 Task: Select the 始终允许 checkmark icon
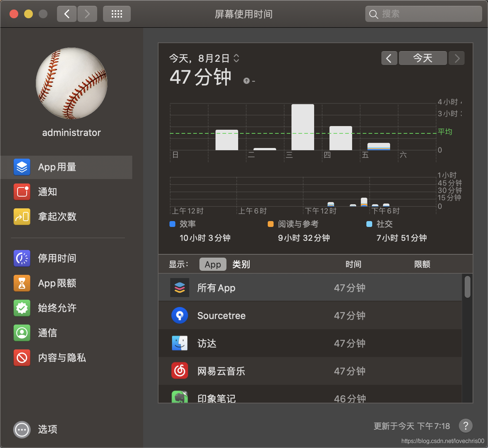[x=22, y=308]
